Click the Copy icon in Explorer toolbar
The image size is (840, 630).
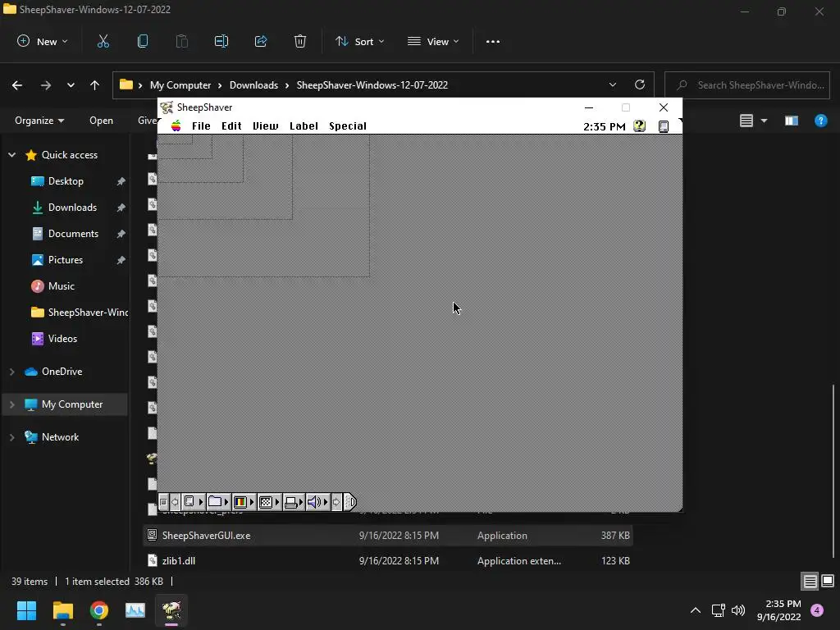(143, 41)
